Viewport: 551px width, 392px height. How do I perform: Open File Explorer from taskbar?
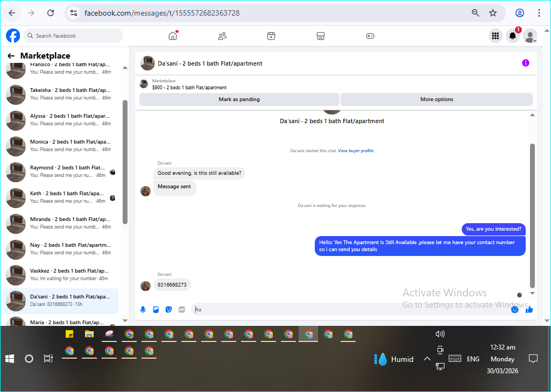click(89, 334)
